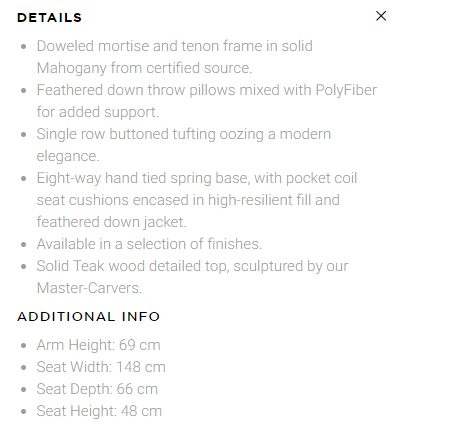Click the Seat Width: 148 cm item

(101, 367)
